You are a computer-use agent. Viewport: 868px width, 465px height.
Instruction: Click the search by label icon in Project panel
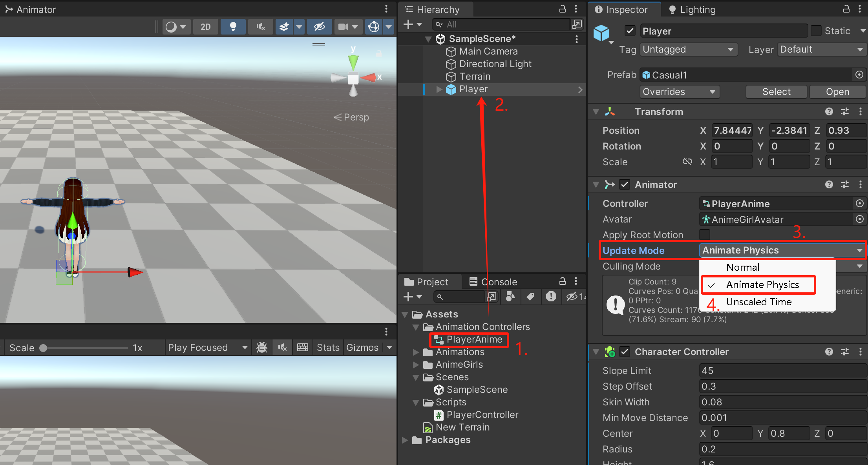pos(531,297)
